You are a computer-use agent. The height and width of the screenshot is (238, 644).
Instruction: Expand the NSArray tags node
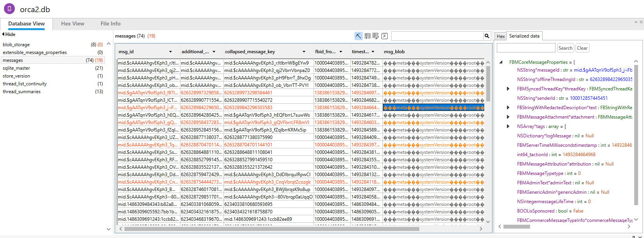pos(508,126)
